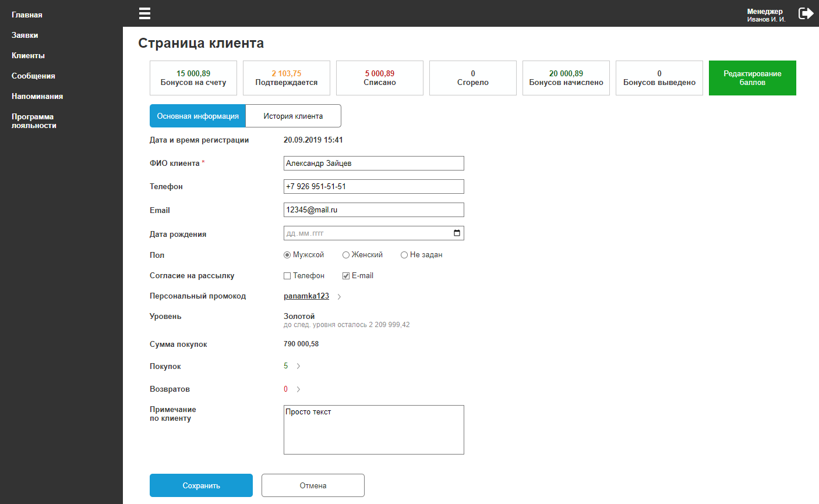Focus the ФИО клиента input field
This screenshot has width=819, height=504.
coord(374,164)
